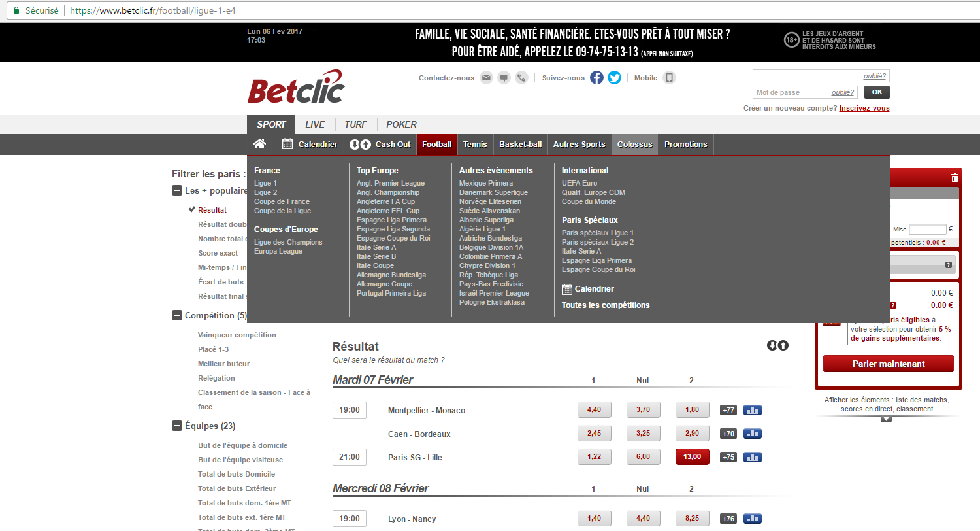Select the Relégation filter

pyautogui.click(x=216, y=378)
